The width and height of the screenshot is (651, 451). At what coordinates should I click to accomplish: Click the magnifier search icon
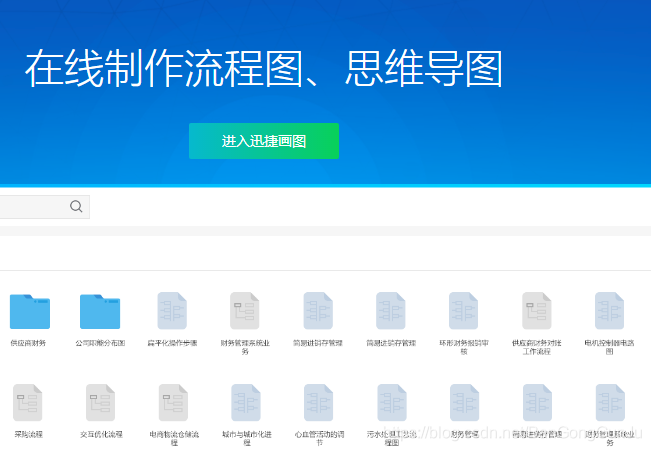(x=76, y=206)
